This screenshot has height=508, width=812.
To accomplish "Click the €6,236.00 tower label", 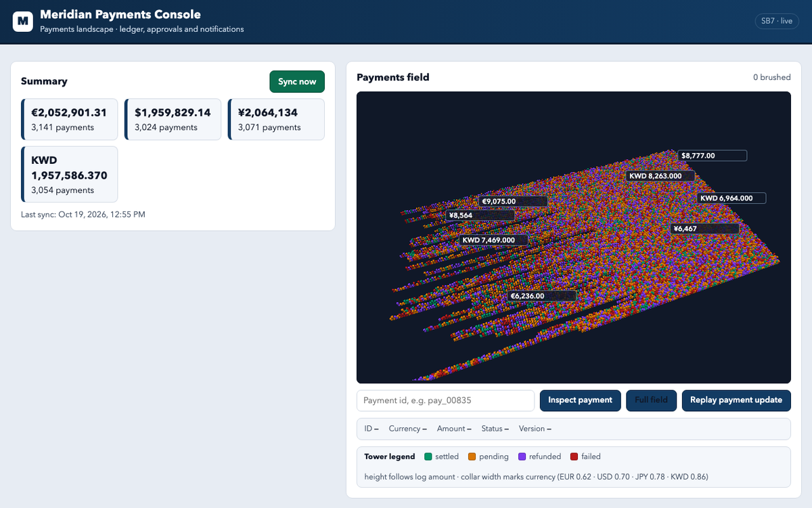I will click(x=542, y=296).
